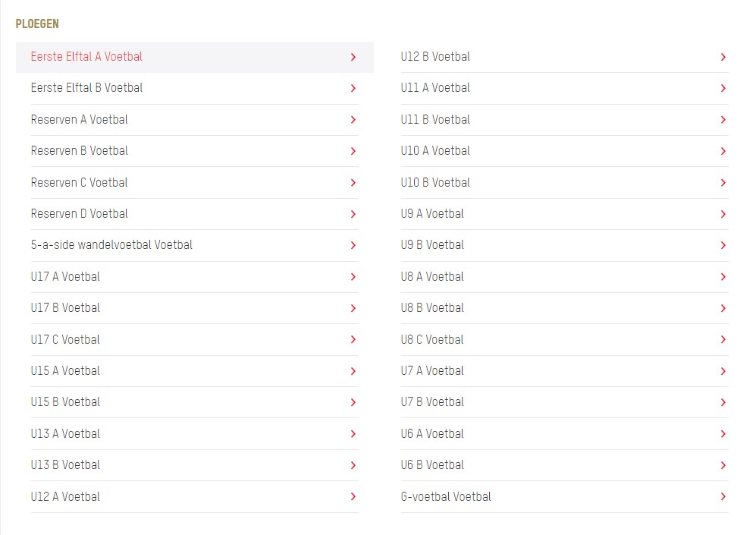Click the arrow icon beside U17 B Voetbal
The image size is (756, 535).
(x=353, y=308)
